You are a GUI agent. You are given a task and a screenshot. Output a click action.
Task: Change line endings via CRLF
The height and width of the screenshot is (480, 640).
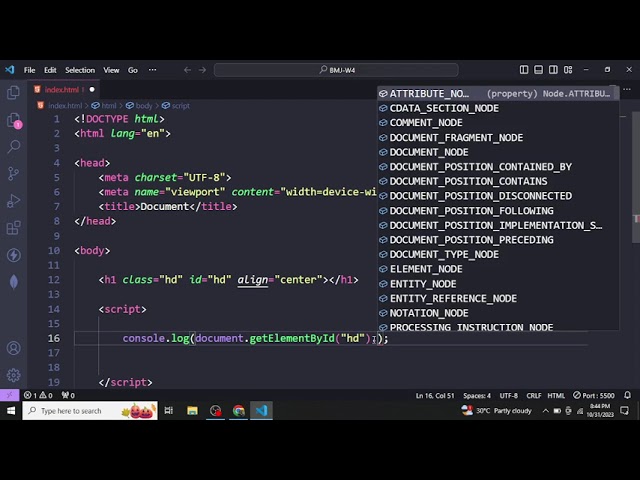533,396
